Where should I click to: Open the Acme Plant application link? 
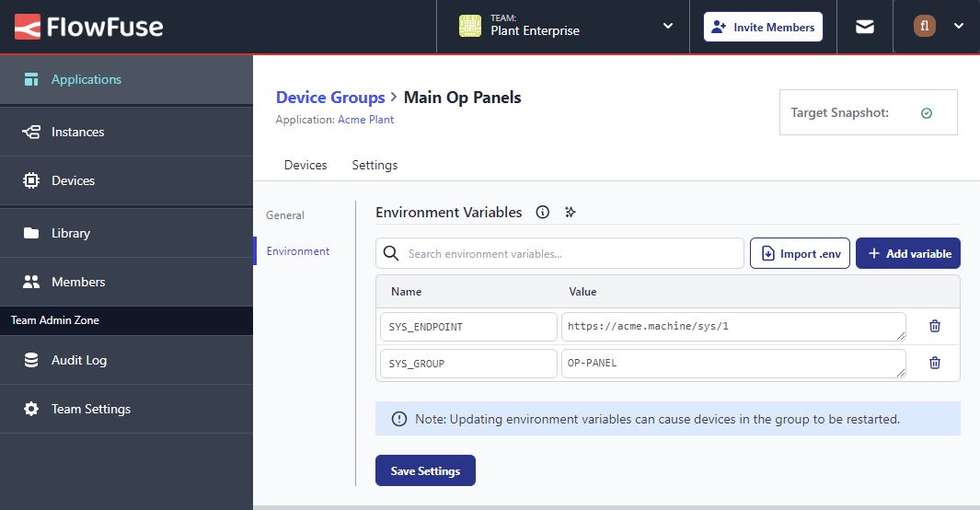point(365,120)
